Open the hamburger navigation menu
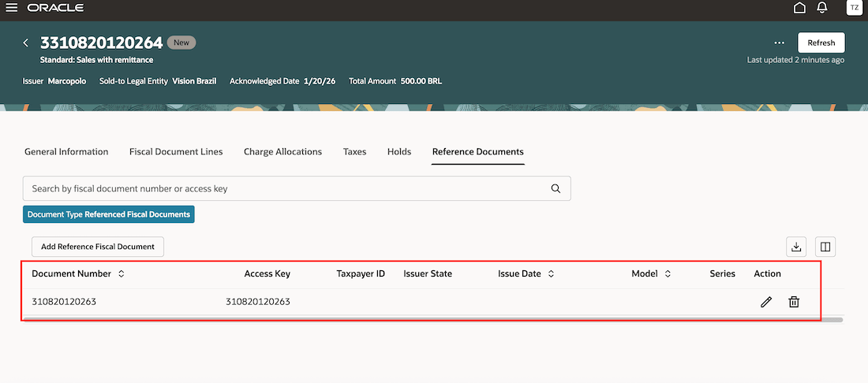Screen dimensions: 868x383 coord(11,8)
